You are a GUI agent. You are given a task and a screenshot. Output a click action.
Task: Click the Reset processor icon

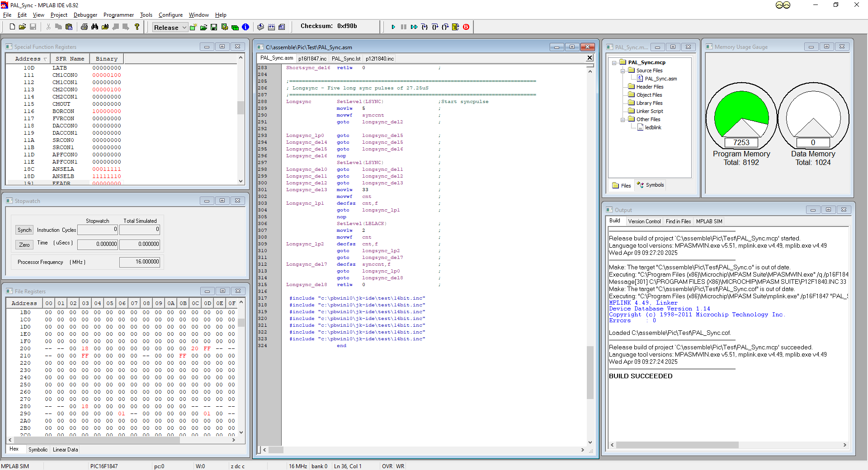click(x=456, y=27)
